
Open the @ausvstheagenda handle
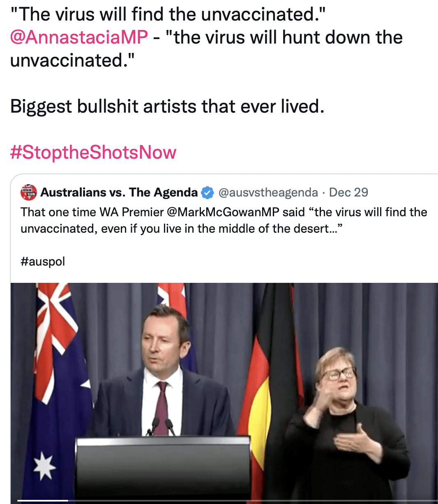click(x=268, y=192)
